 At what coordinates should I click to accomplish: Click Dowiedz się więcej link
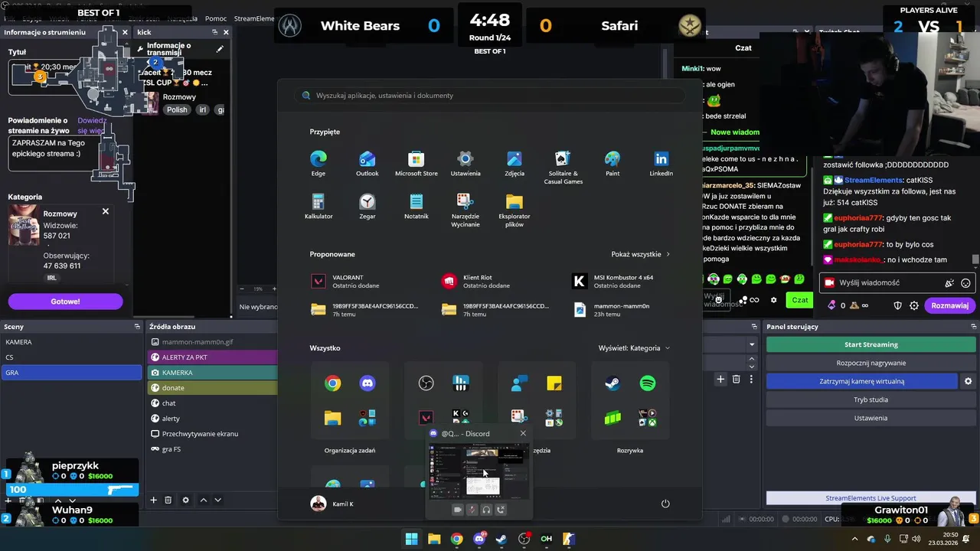(x=91, y=126)
